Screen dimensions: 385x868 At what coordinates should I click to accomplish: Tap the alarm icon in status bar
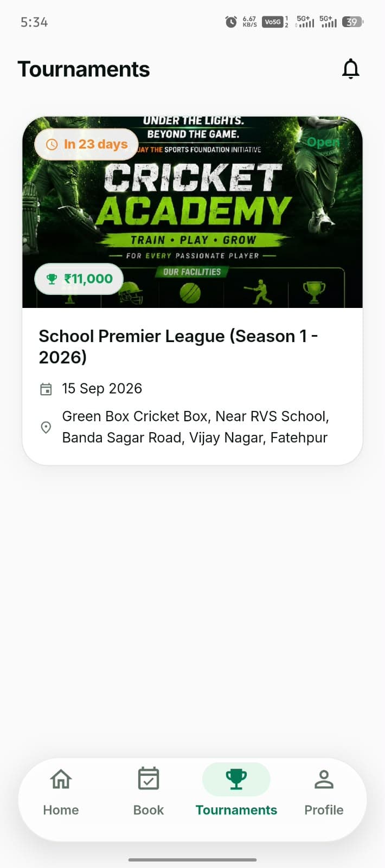click(231, 22)
